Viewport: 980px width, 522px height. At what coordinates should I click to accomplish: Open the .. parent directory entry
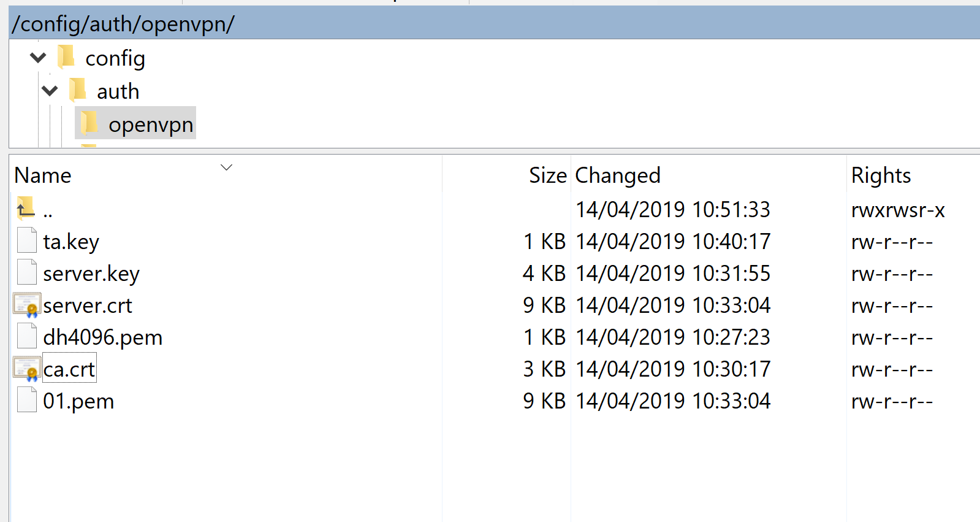tap(48, 209)
